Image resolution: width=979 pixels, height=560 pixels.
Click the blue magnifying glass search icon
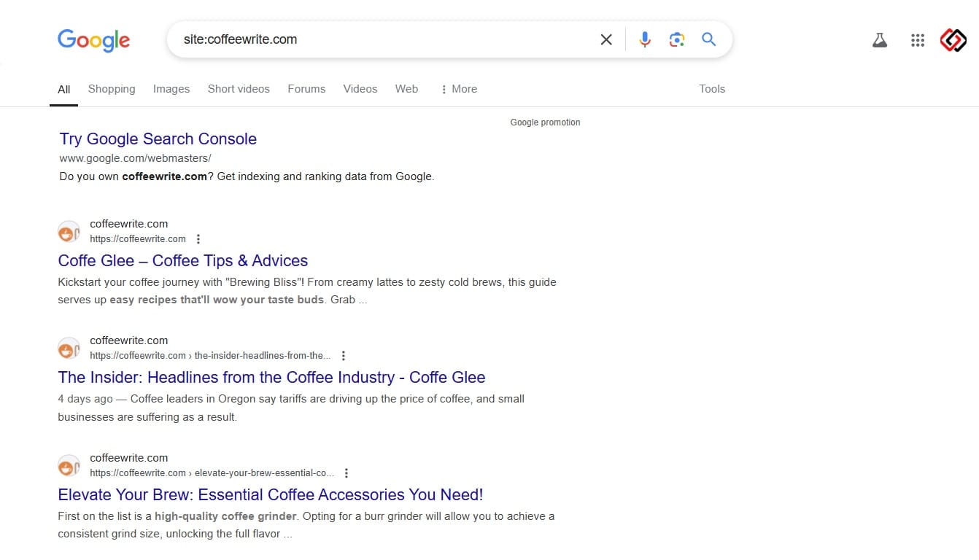point(708,39)
